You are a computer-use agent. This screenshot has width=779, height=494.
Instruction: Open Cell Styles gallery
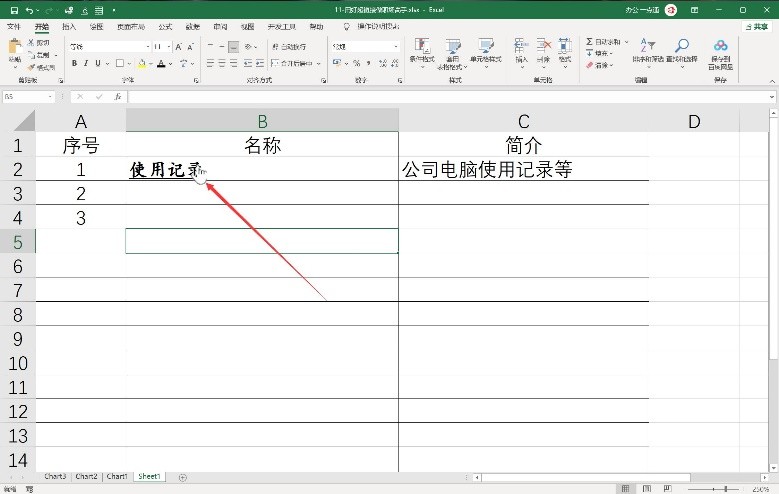click(x=485, y=53)
